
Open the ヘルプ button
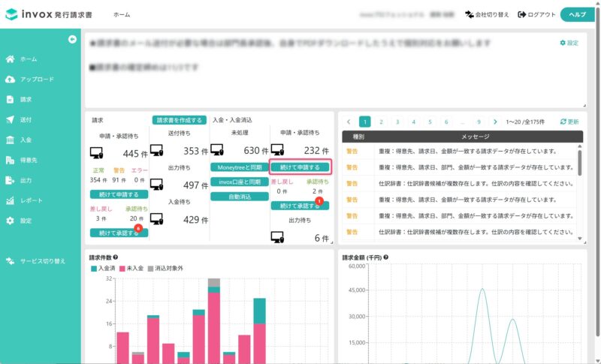(577, 14)
